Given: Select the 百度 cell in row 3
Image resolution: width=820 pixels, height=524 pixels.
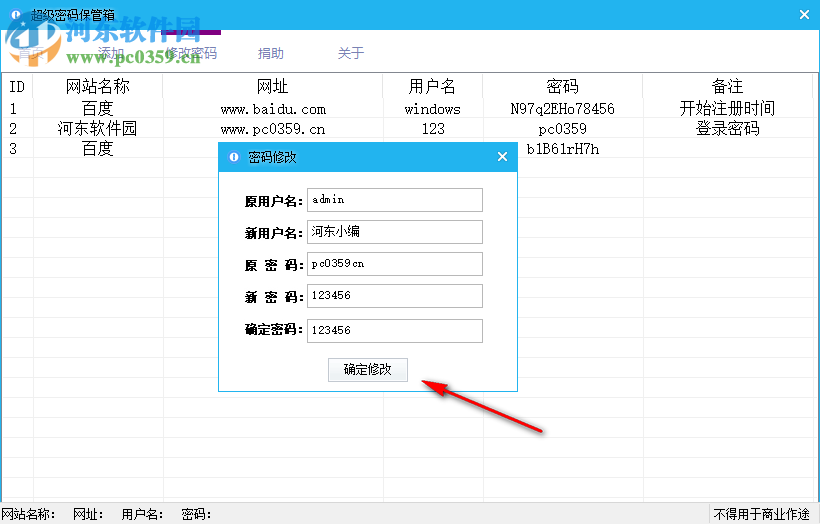Looking at the screenshot, I should [98, 149].
